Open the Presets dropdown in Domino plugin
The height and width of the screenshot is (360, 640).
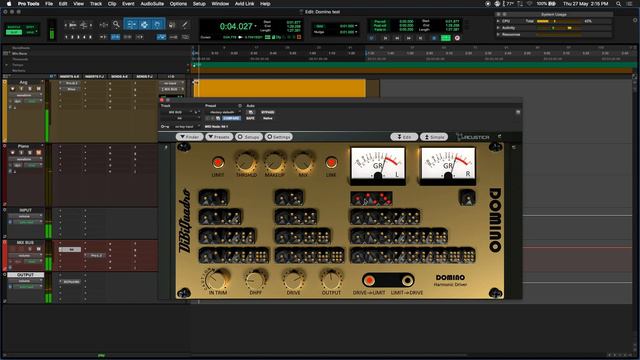(x=220, y=137)
